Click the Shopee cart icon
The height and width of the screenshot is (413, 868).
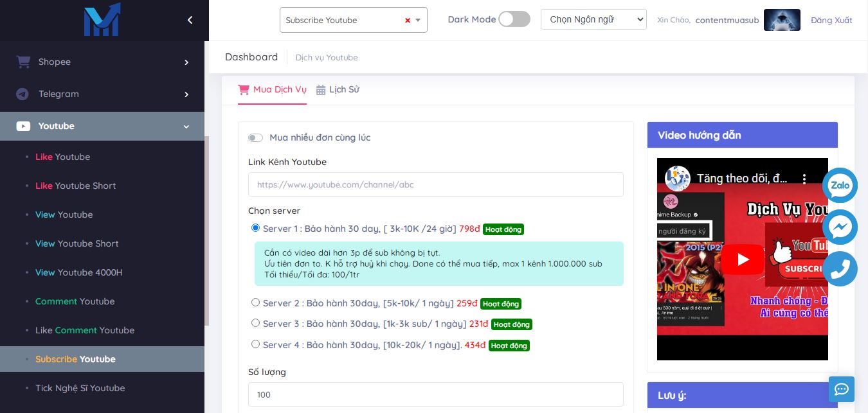point(23,62)
